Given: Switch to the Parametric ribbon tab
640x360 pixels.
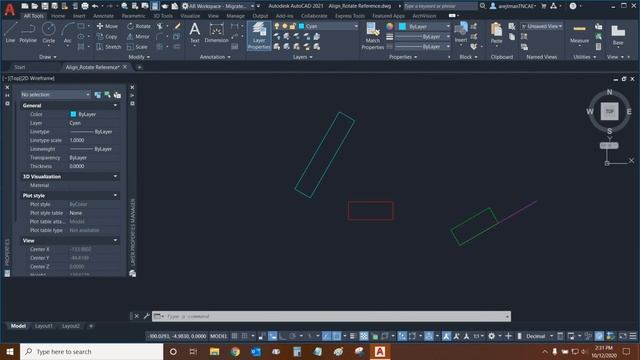Looking at the screenshot, I should pyautogui.click(x=133, y=16).
